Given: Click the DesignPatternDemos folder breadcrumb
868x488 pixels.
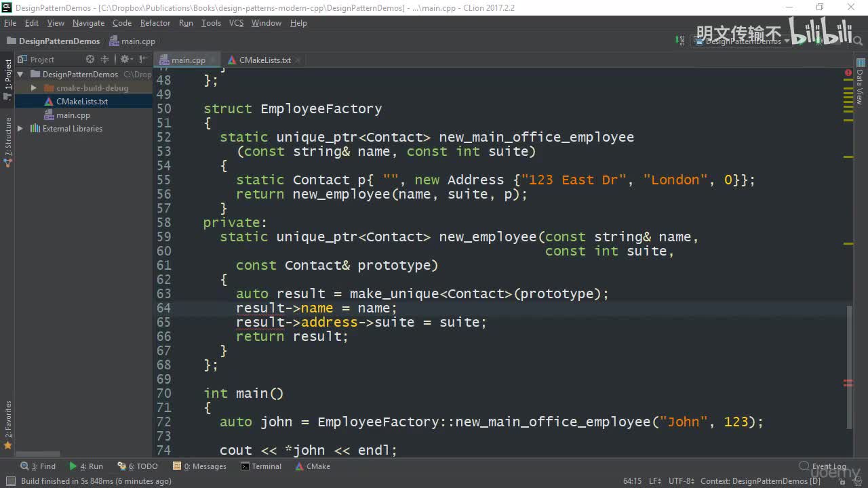Looking at the screenshot, I should click(53, 41).
